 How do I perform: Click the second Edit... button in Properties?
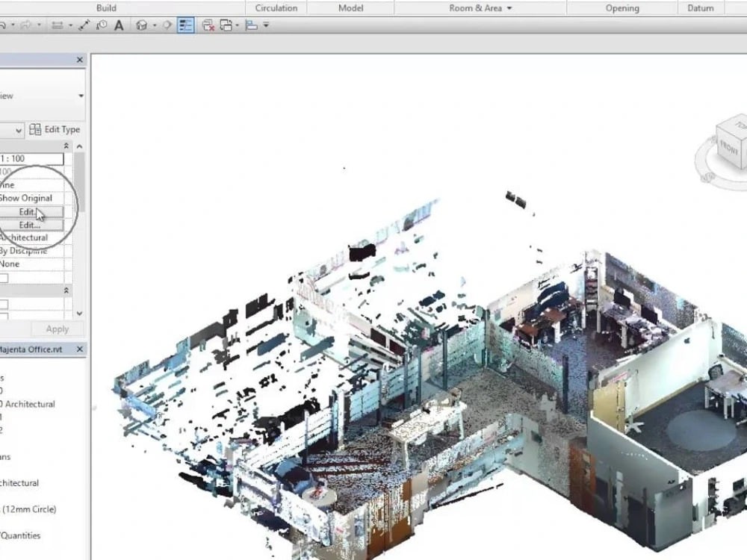(x=30, y=225)
